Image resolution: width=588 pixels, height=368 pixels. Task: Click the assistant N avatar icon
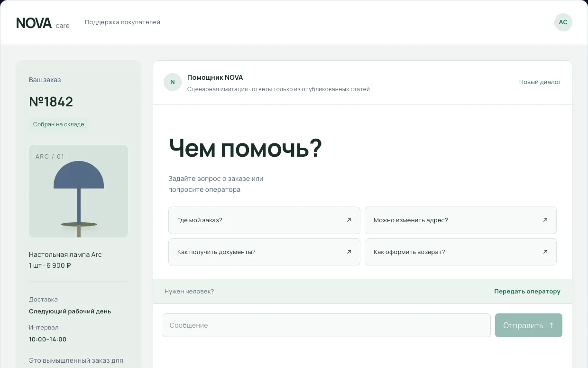(173, 82)
